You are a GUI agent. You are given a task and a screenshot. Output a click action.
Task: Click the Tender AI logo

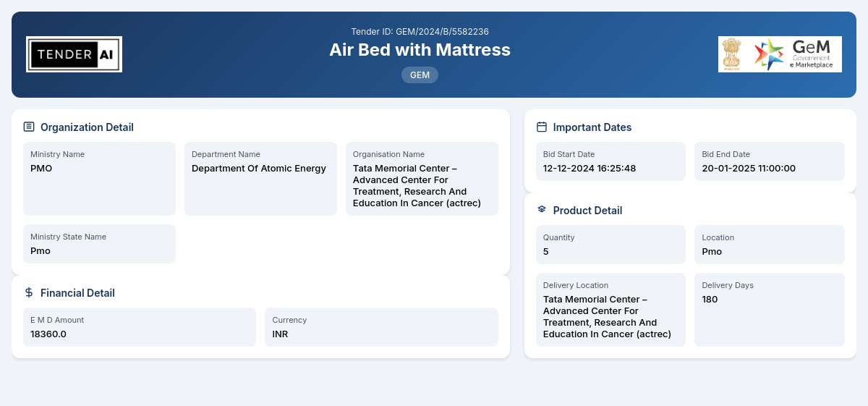coord(74,54)
